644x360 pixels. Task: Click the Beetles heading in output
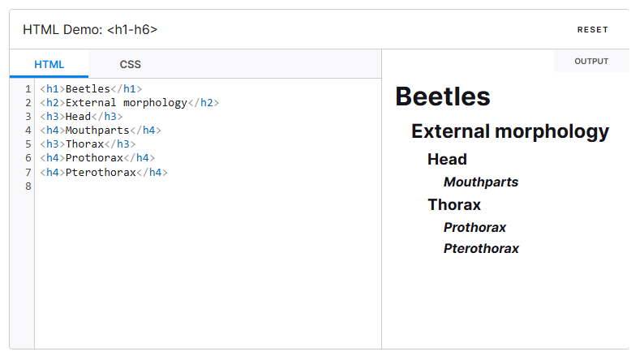click(442, 96)
